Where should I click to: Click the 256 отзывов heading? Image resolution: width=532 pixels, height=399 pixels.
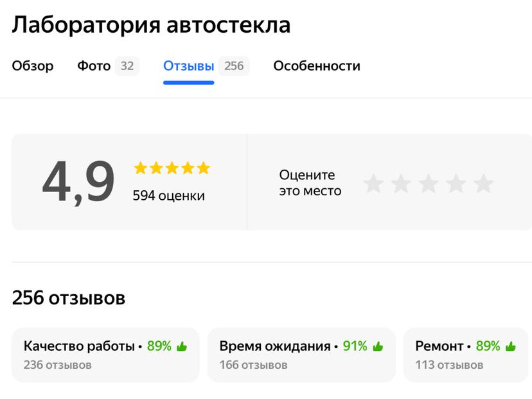pyautogui.click(x=69, y=297)
